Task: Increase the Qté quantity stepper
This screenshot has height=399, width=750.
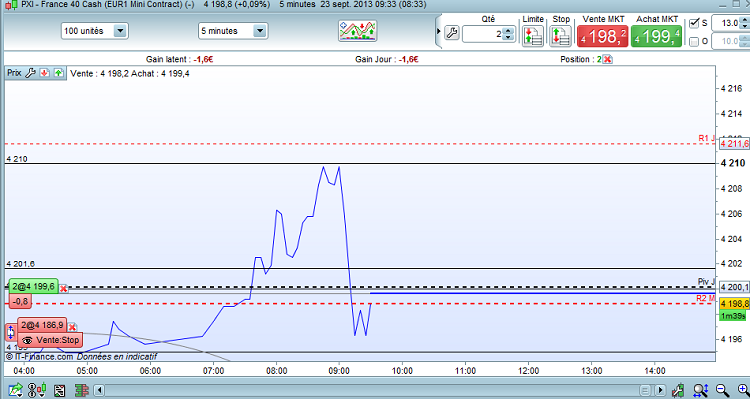Action: 508,31
